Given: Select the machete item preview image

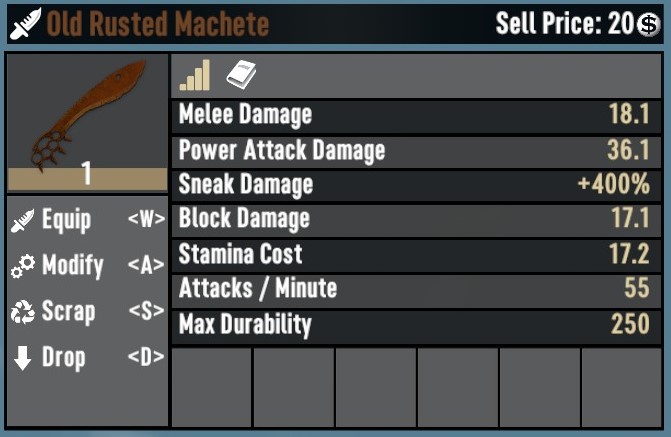Looking at the screenshot, I should (87, 110).
